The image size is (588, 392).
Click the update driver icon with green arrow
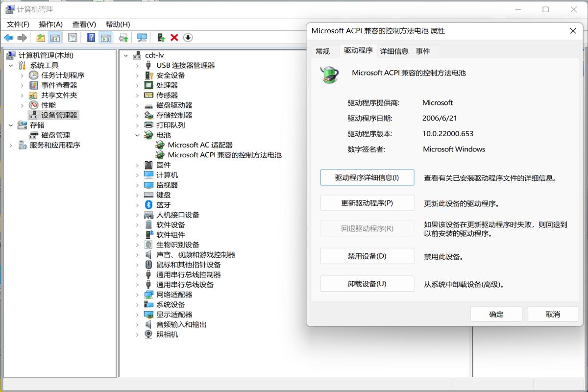coord(160,38)
